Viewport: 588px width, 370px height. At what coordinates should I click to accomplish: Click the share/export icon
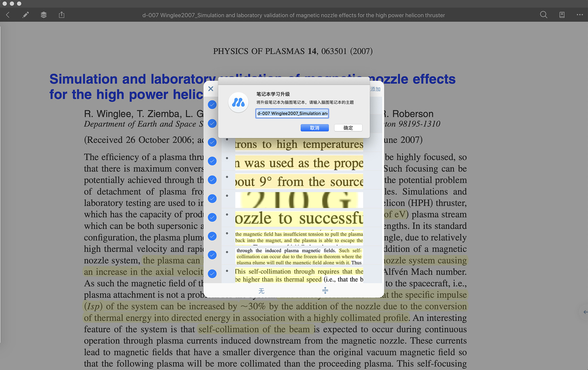point(61,14)
